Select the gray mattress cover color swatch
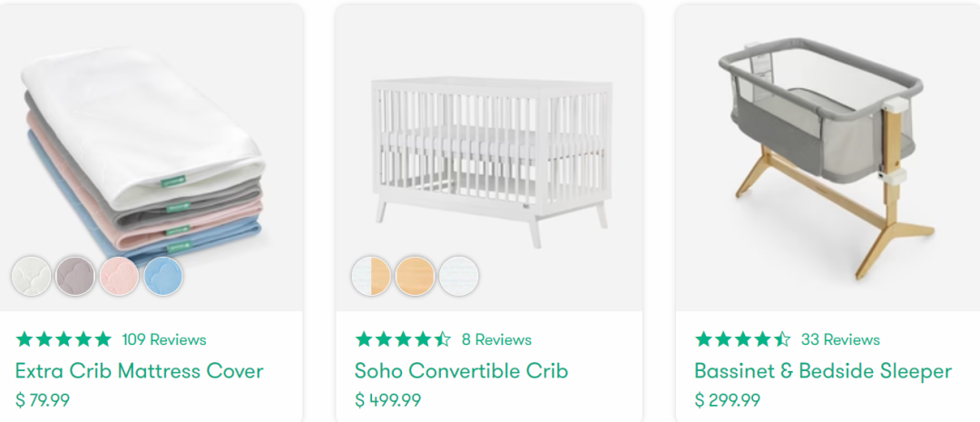 (75, 276)
